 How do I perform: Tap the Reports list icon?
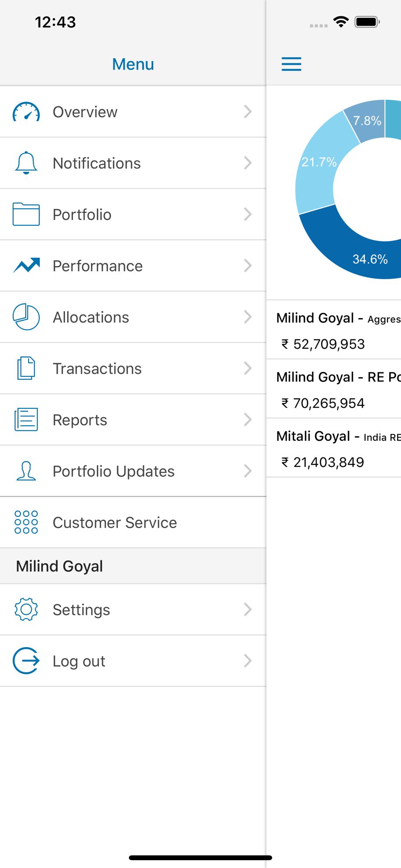pos(26,420)
